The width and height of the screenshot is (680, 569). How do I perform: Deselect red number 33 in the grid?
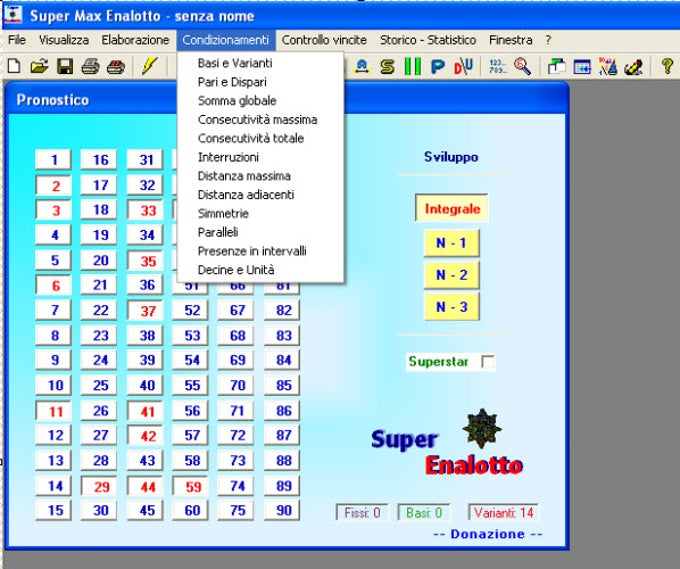click(145, 210)
